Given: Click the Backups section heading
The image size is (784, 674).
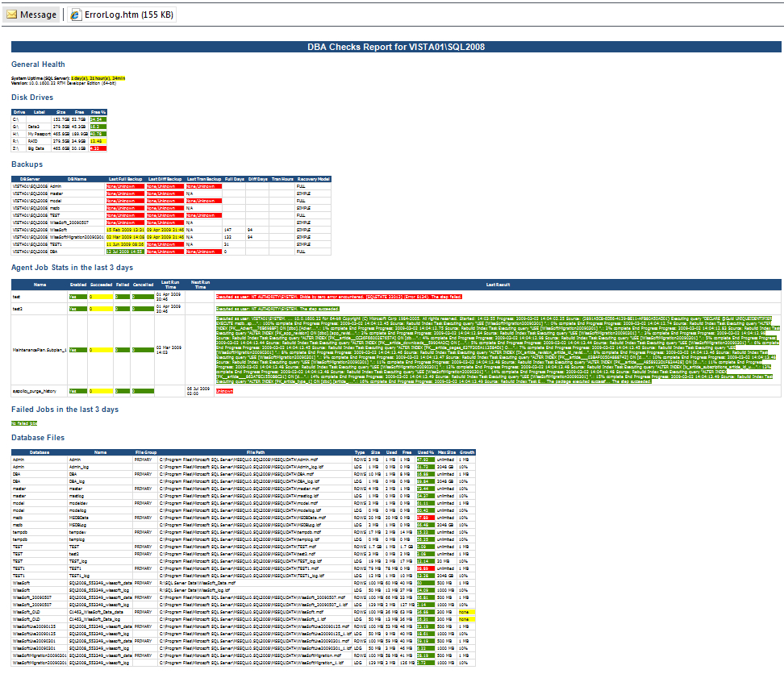Looking at the screenshot, I should (x=27, y=164).
